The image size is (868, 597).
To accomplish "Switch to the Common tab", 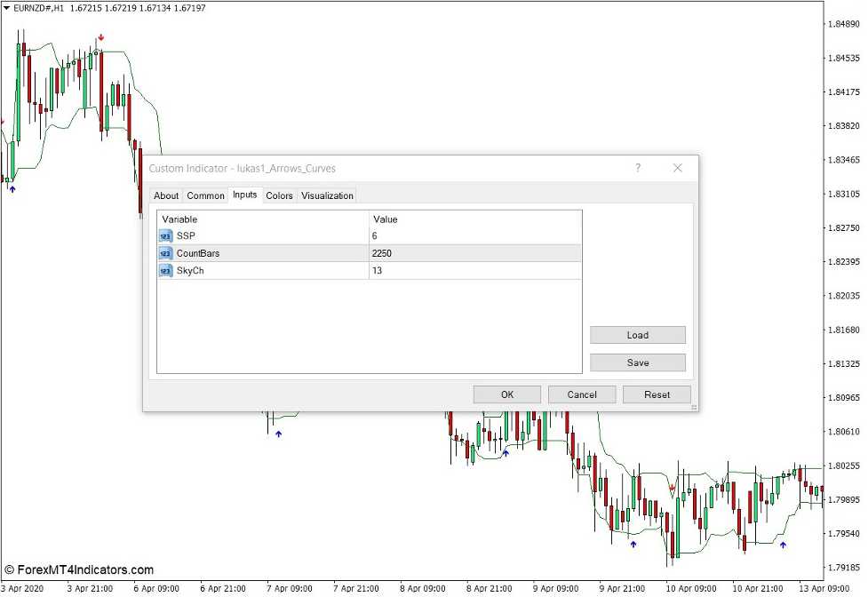I will [205, 195].
